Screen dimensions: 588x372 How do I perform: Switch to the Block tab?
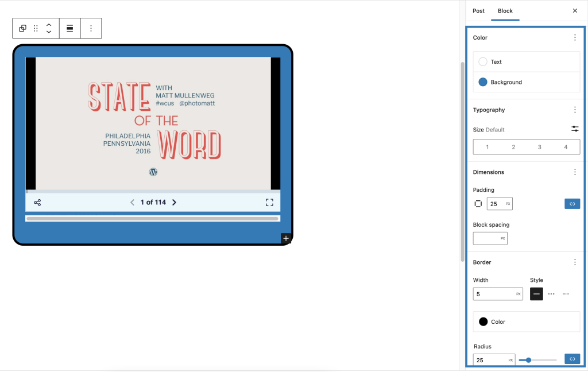505,10
